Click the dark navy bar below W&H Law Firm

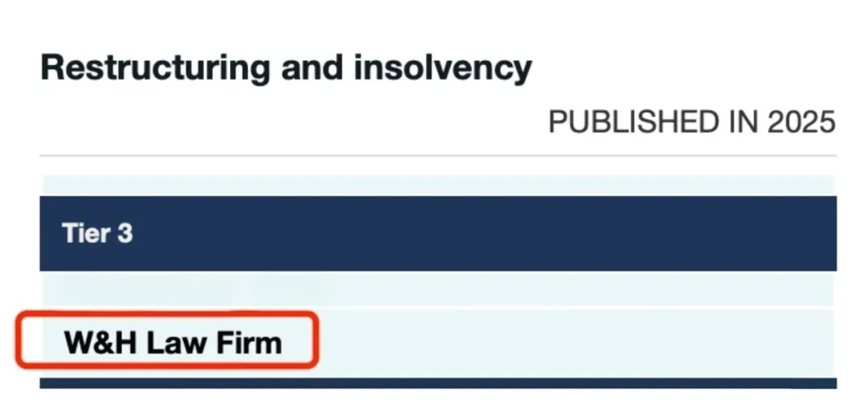438,383
